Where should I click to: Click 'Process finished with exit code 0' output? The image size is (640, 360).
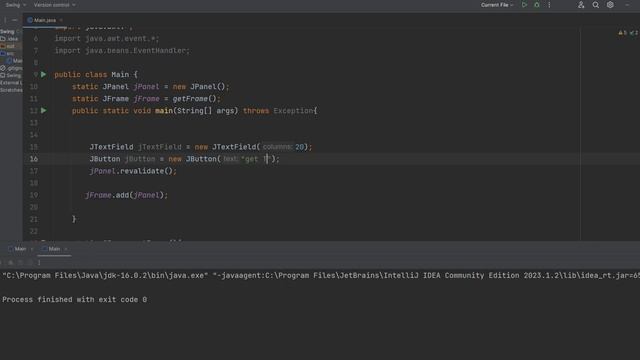[74, 300]
